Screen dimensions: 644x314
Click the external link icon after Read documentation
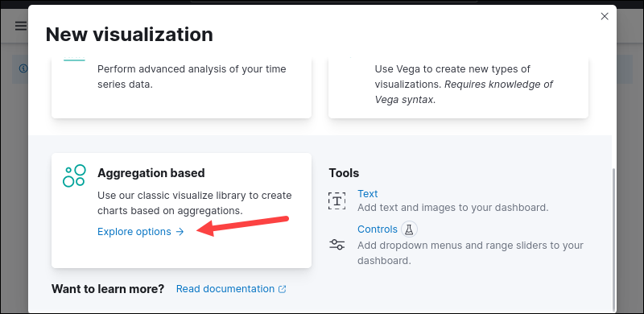283,289
